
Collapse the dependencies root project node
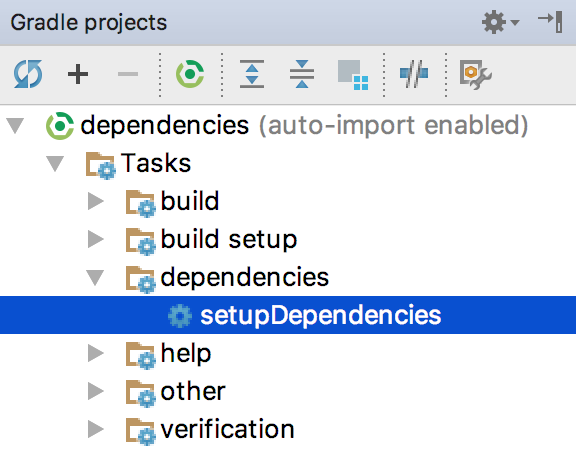point(15,125)
